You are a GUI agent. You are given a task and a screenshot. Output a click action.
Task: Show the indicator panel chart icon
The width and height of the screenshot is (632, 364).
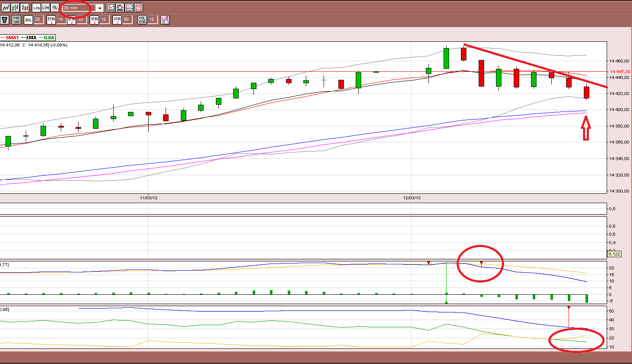pos(129,8)
